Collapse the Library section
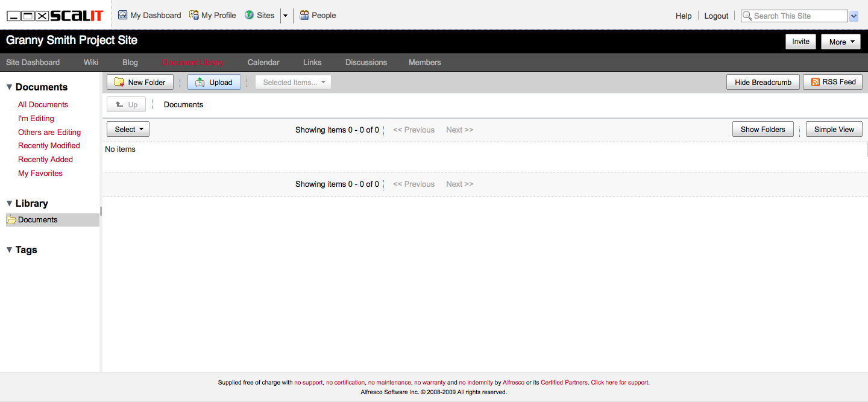The image size is (868, 402). (9, 203)
